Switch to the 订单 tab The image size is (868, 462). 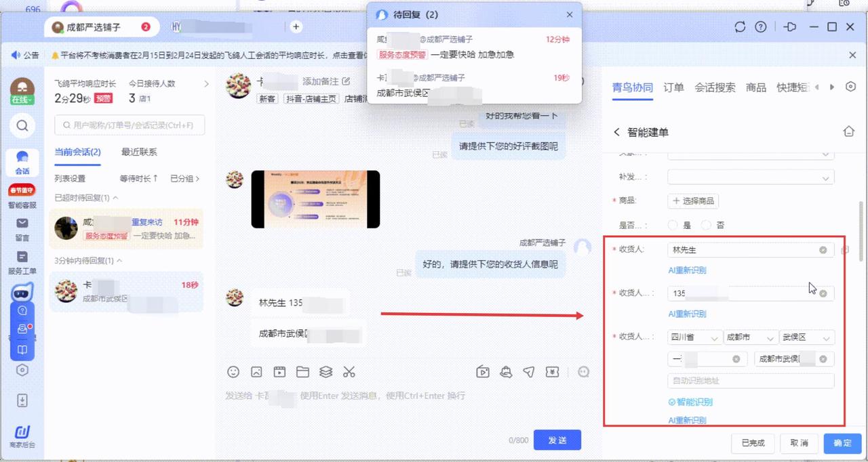[x=673, y=87]
